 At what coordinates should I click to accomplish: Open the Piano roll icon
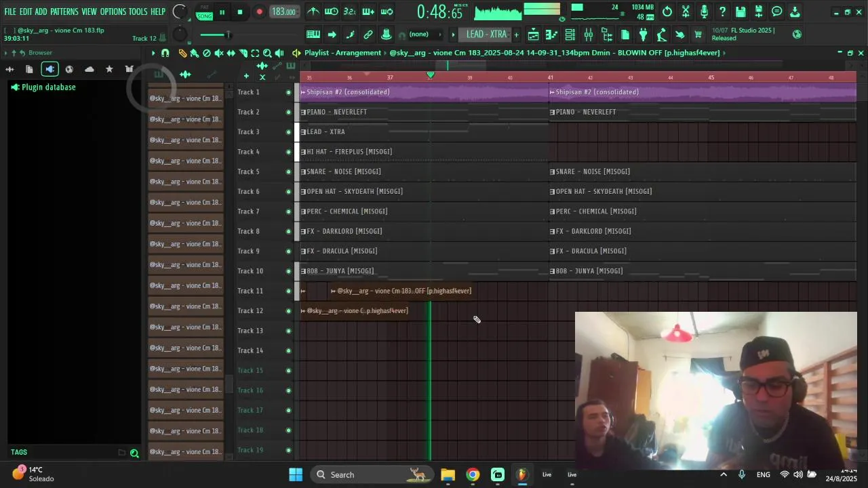(552, 35)
